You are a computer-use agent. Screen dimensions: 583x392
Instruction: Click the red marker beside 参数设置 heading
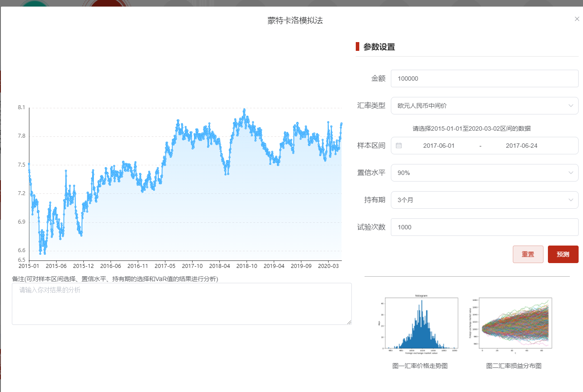point(357,46)
